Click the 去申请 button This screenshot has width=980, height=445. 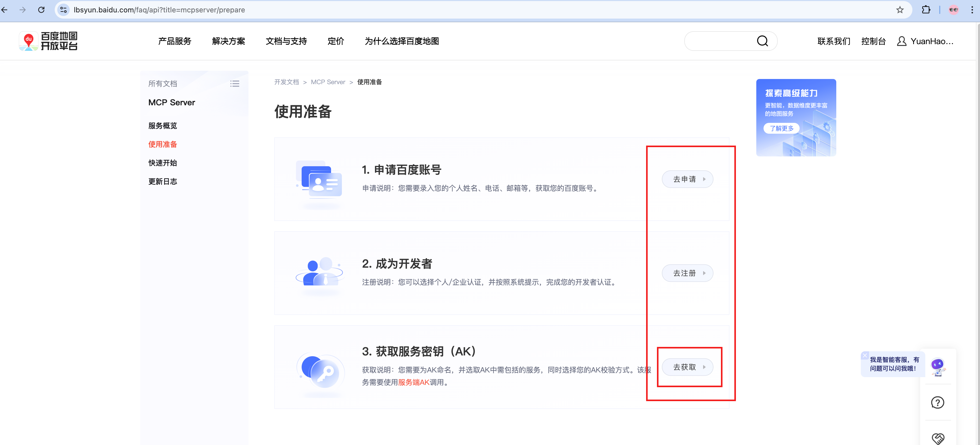[687, 179]
